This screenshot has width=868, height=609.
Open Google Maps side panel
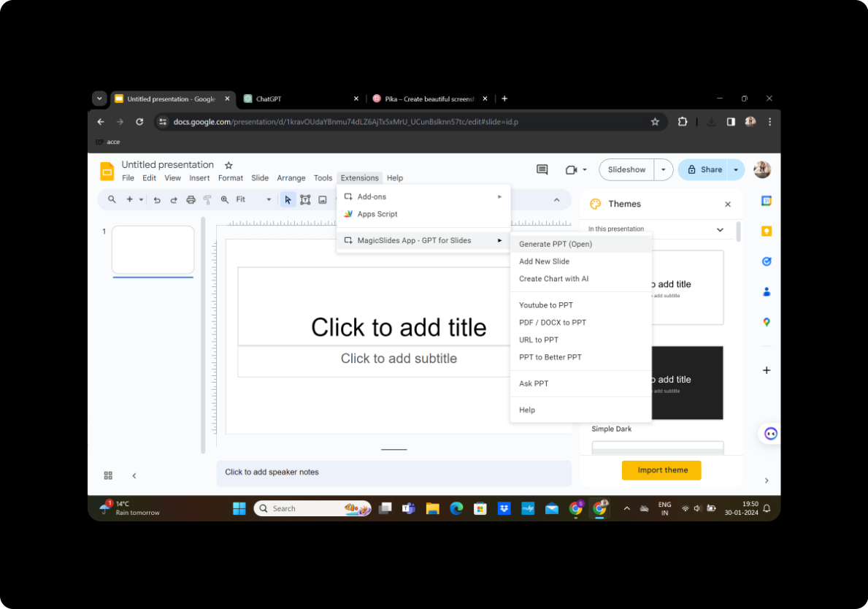[767, 322]
